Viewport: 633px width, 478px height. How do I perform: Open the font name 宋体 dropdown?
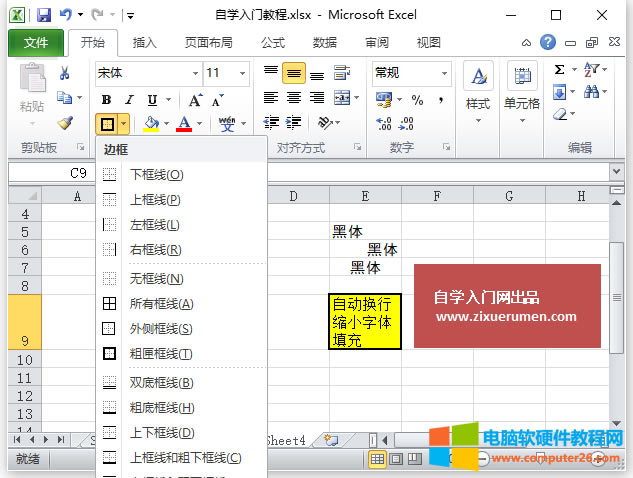(x=195, y=73)
